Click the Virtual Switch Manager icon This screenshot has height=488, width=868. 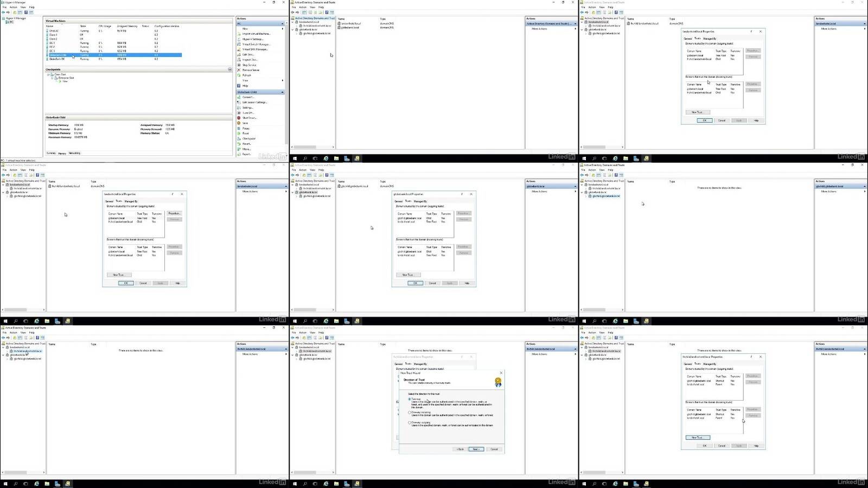pos(239,44)
